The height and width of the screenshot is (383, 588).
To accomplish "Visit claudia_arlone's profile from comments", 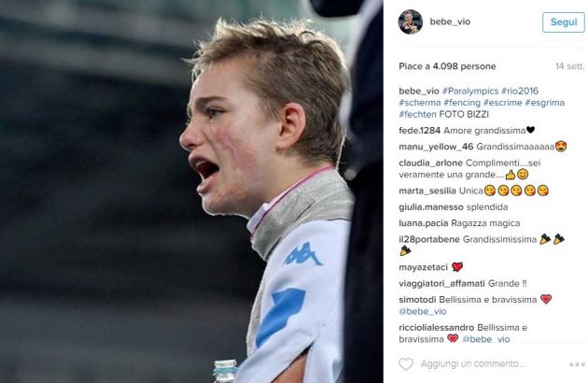I will [431, 163].
